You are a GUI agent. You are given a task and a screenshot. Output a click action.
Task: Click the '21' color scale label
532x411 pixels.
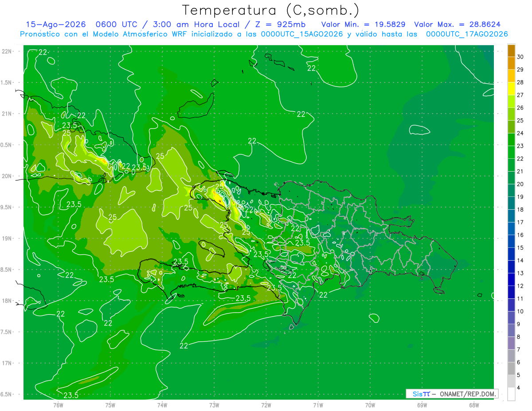520,172
